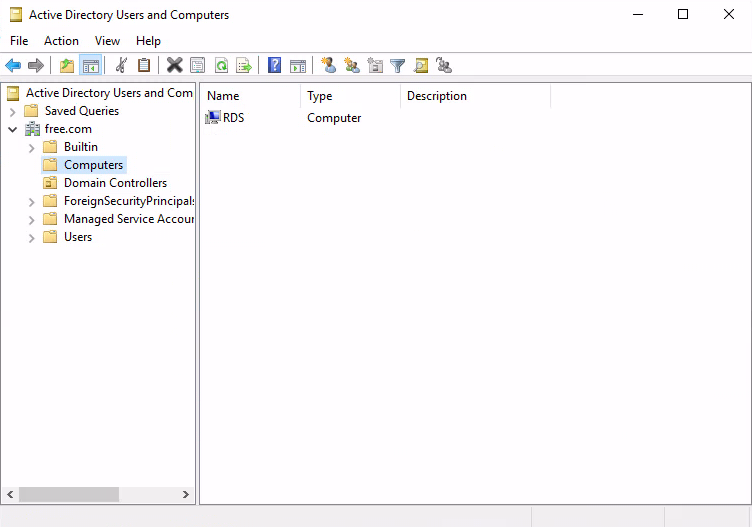The width and height of the screenshot is (752, 527).
Task: Select the Domain Controllers OU
Action: pos(115,183)
